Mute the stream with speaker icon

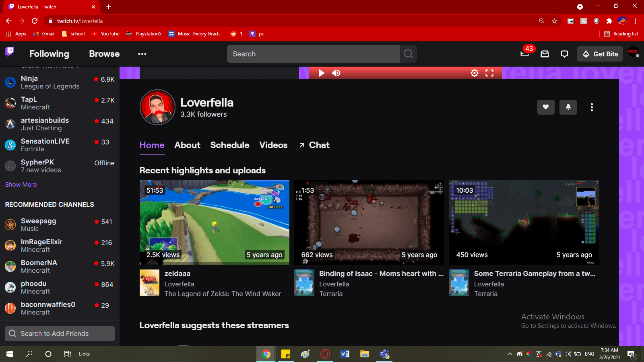pos(336,73)
